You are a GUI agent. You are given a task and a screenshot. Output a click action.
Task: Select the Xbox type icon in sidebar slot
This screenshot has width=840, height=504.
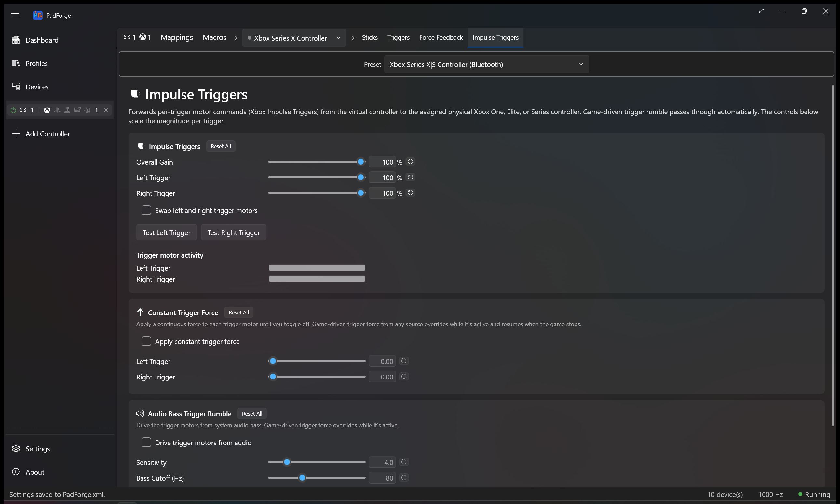tap(47, 110)
